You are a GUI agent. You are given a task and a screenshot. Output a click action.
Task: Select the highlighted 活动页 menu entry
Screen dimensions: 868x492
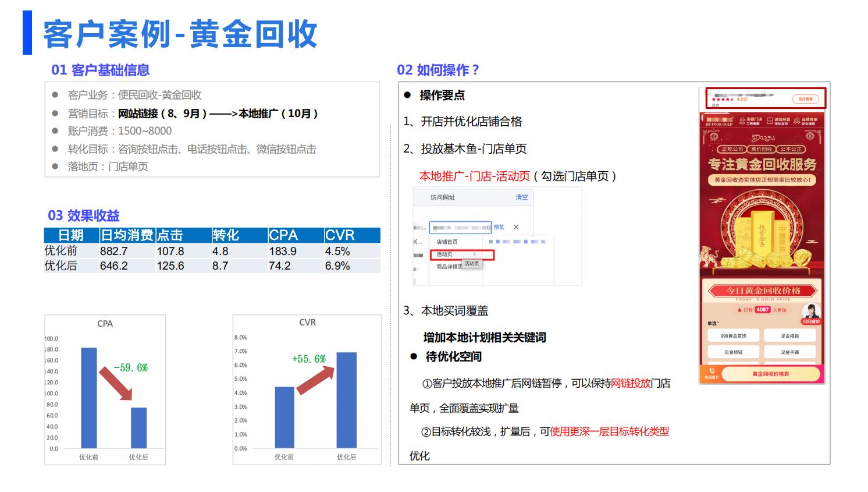pos(444,254)
